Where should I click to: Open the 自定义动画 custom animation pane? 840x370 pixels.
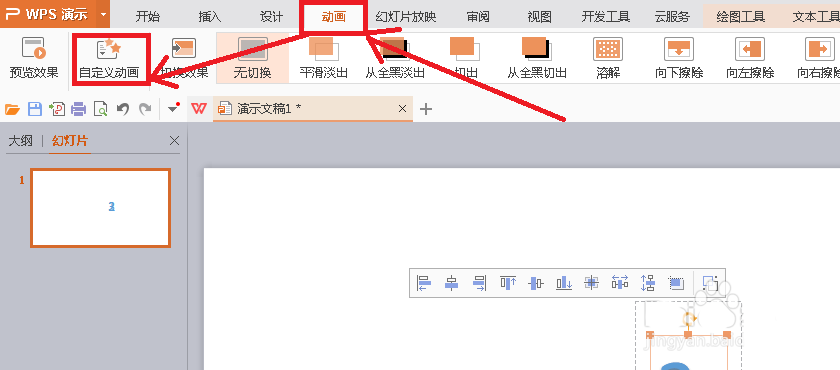pyautogui.click(x=109, y=58)
